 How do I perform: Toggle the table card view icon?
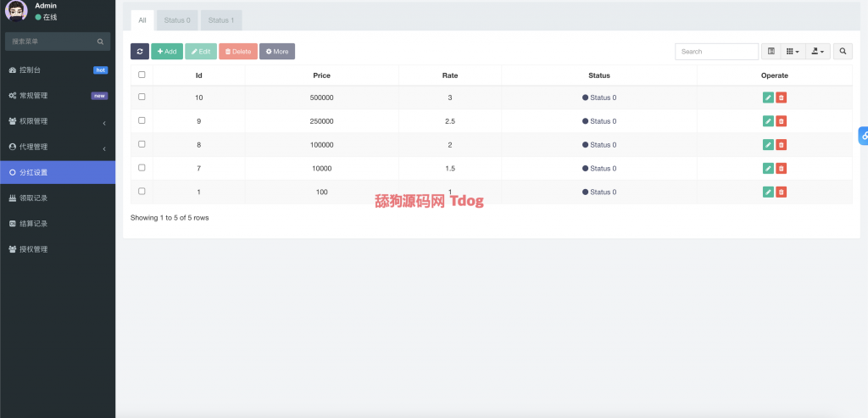click(x=771, y=52)
